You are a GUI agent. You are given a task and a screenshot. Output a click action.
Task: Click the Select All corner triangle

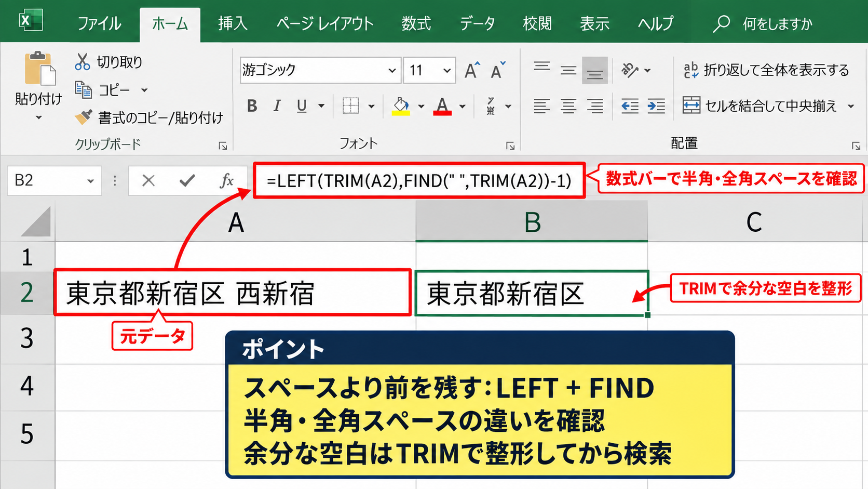pyautogui.click(x=35, y=221)
